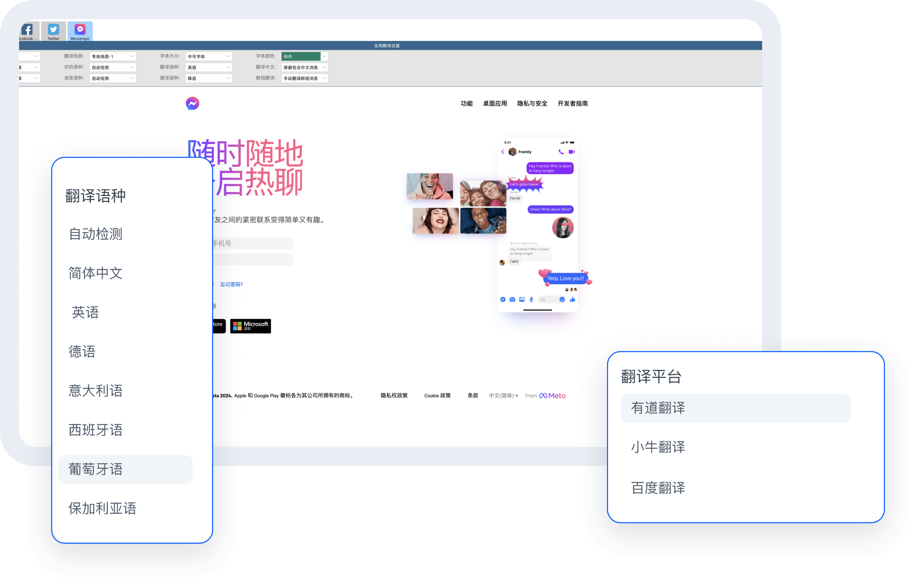This screenshot has height=588, width=919.
Task: Click the Messenger logo in the page header
Action: click(192, 103)
